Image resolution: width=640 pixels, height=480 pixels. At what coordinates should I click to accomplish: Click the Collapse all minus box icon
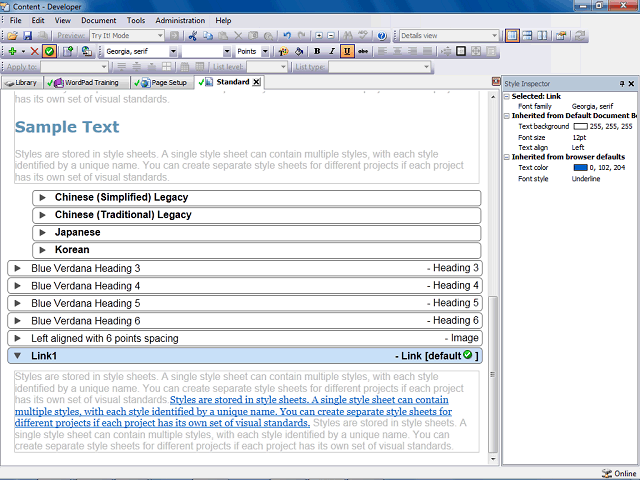pos(331,36)
